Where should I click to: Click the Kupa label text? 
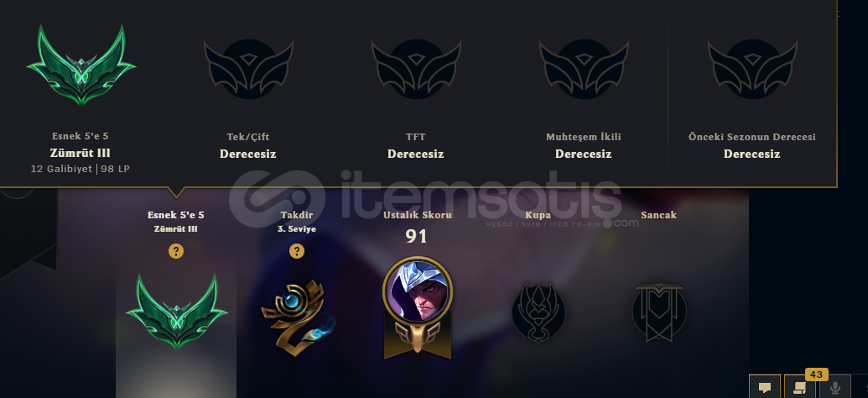tap(538, 214)
